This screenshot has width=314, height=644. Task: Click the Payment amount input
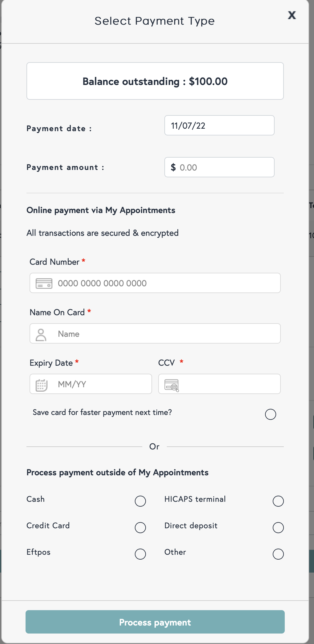click(225, 167)
